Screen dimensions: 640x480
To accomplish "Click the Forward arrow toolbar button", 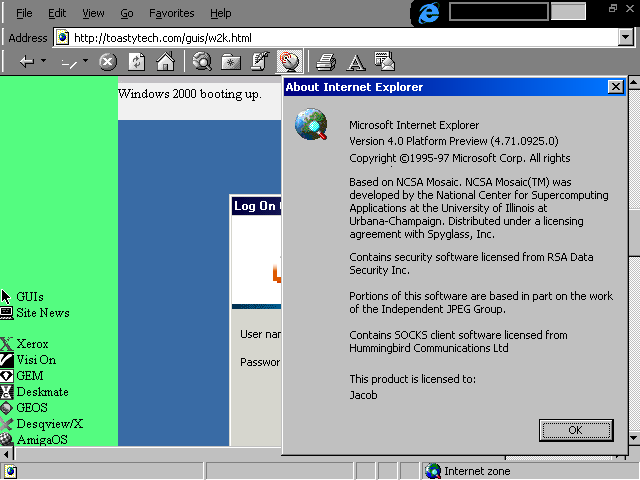I will pyautogui.click(x=69, y=62).
